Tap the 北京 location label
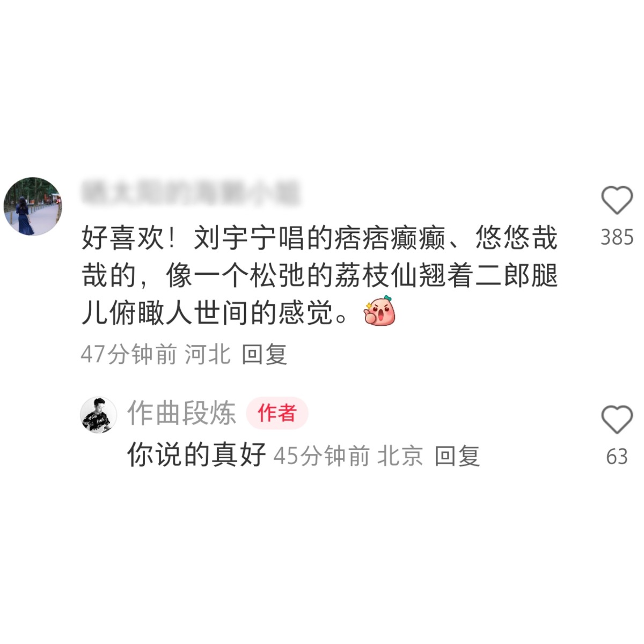Viewport: 644px width, 644px height. (400, 456)
